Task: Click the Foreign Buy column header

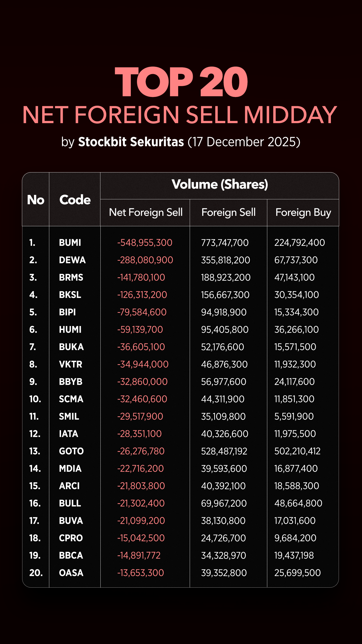Action: (303, 212)
